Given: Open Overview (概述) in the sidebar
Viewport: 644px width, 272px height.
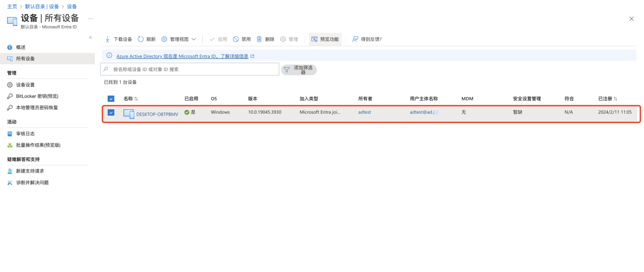Looking at the screenshot, I should pyautogui.click(x=21, y=47).
